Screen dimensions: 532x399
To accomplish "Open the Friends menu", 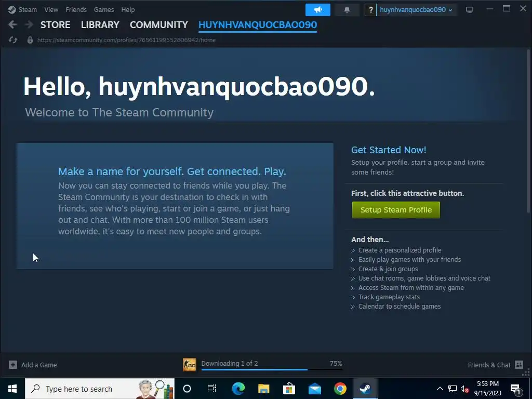I will point(76,9).
